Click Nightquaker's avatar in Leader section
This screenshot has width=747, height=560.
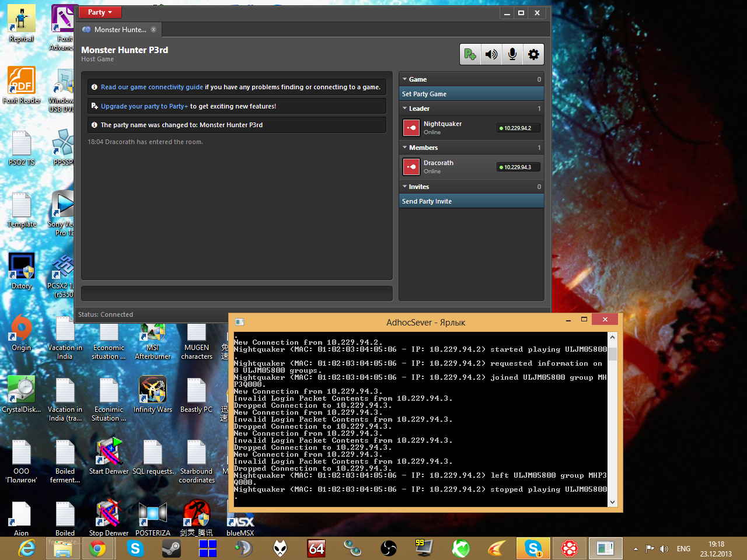(x=411, y=128)
